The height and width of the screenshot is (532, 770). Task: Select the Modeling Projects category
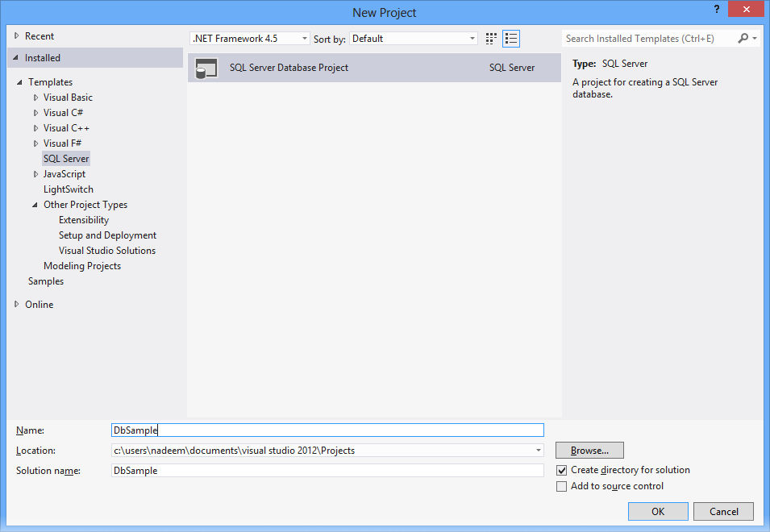pos(82,265)
